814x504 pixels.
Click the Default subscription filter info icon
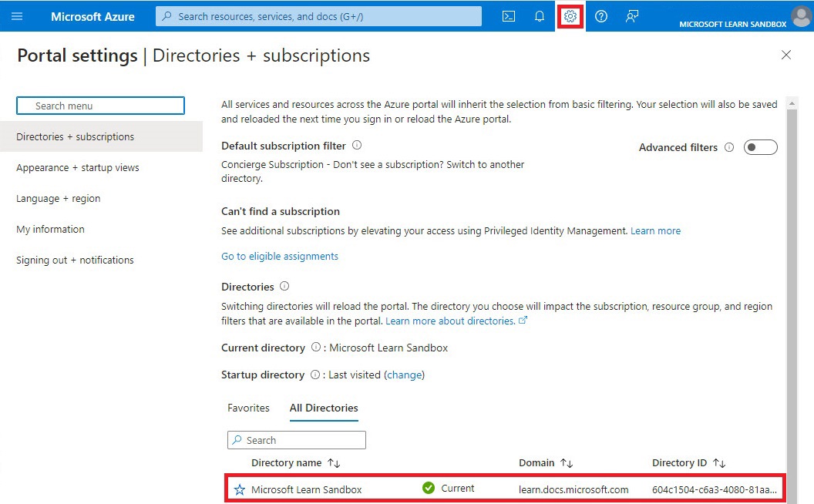click(357, 146)
